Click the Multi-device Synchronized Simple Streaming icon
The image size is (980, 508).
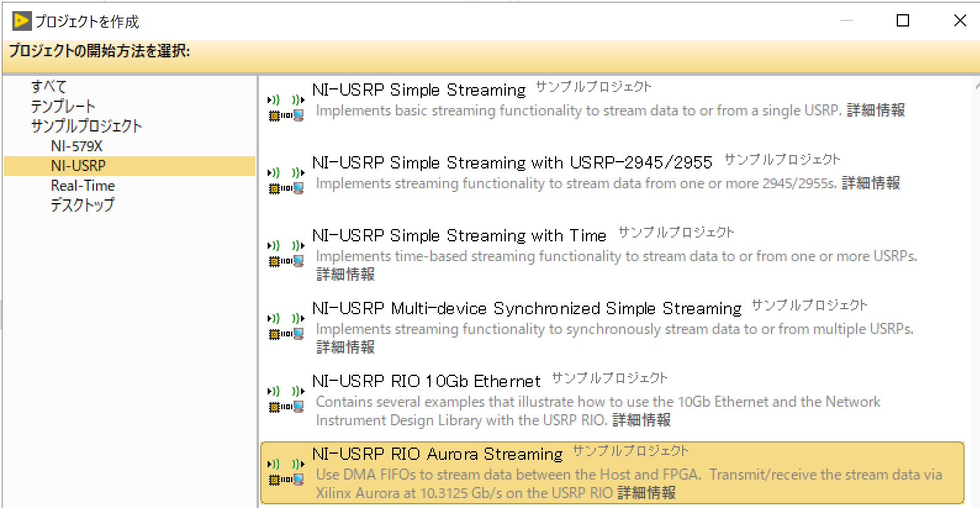pyautogui.click(x=286, y=326)
